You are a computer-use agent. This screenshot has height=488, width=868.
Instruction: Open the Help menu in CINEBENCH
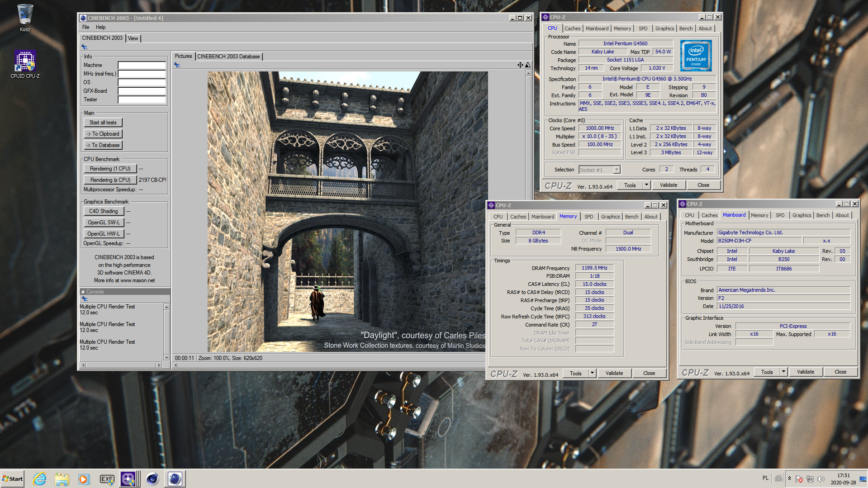click(x=100, y=27)
